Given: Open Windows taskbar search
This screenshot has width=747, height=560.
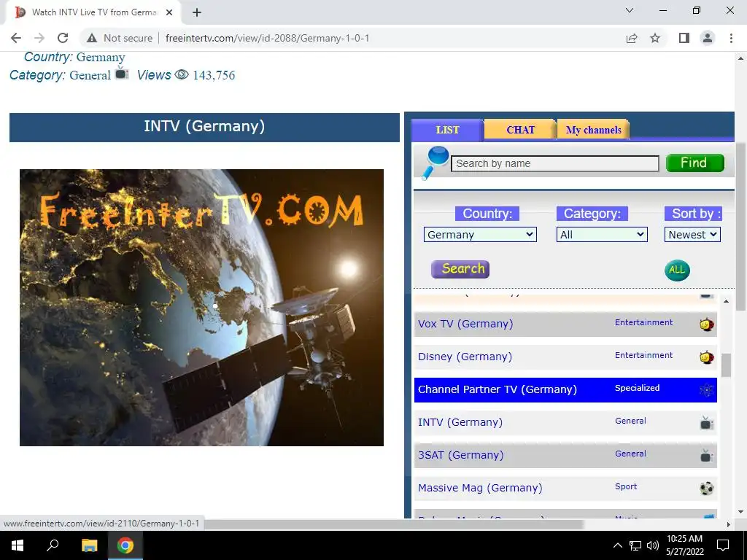Looking at the screenshot, I should click(x=53, y=545).
